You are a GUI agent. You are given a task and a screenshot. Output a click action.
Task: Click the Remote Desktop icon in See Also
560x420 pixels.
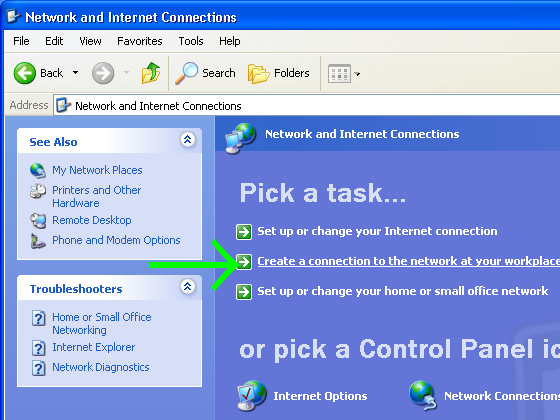pos(38,220)
